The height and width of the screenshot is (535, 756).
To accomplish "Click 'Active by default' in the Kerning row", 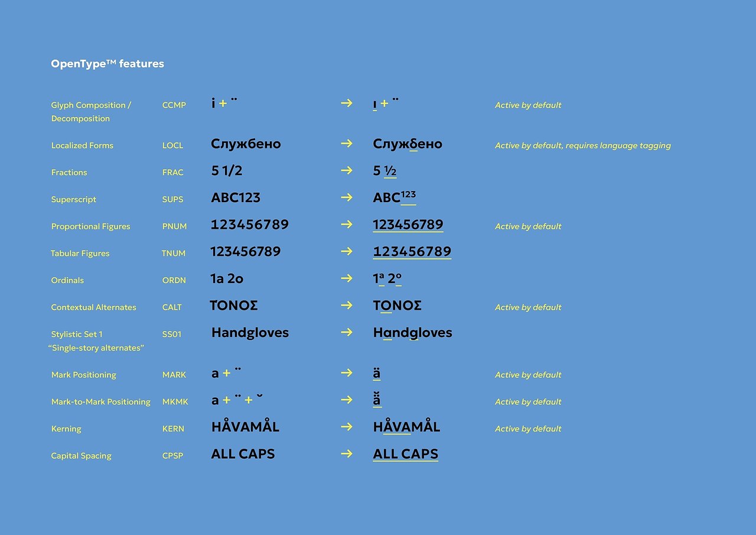I will point(529,429).
